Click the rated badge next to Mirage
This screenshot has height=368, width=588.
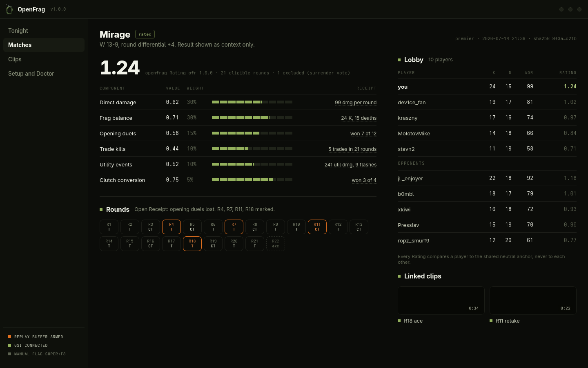pyautogui.click(x=145, y=34)
